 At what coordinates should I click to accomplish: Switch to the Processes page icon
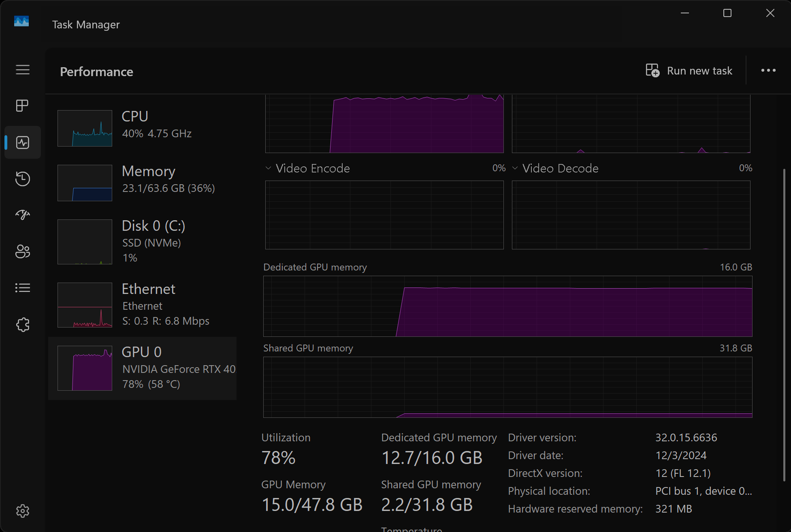(x=22, y=106)
